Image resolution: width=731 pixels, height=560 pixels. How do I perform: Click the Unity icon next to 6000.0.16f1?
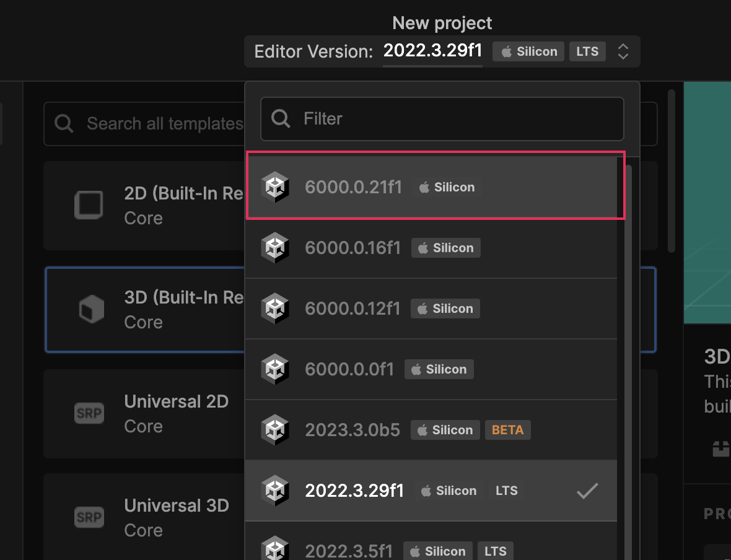pos(274,248)
